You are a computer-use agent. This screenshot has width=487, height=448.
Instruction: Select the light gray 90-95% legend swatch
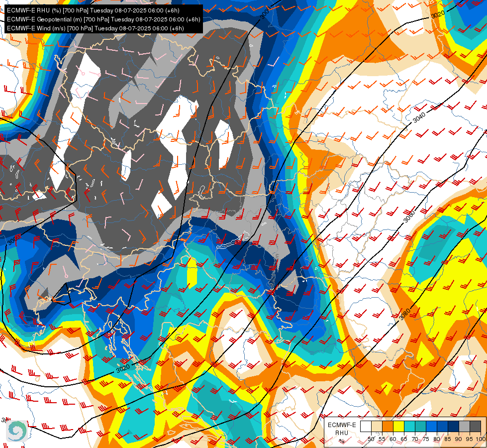click(x=464, y=426)
